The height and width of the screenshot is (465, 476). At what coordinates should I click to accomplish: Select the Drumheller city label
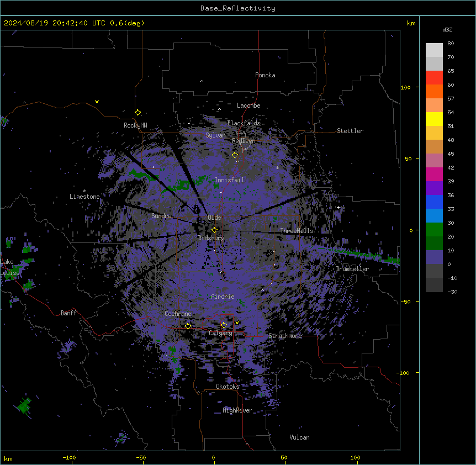352,269
